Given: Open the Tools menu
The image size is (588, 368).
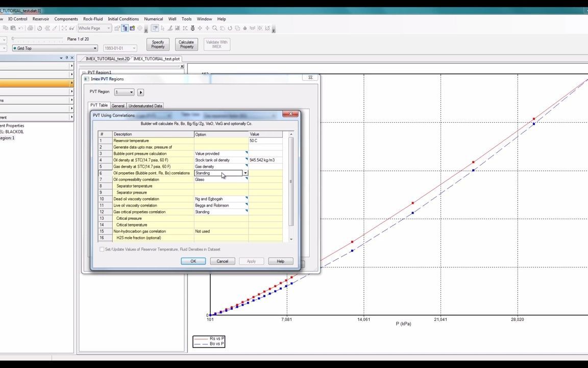Looking at the screenshot, I should 186,19.
